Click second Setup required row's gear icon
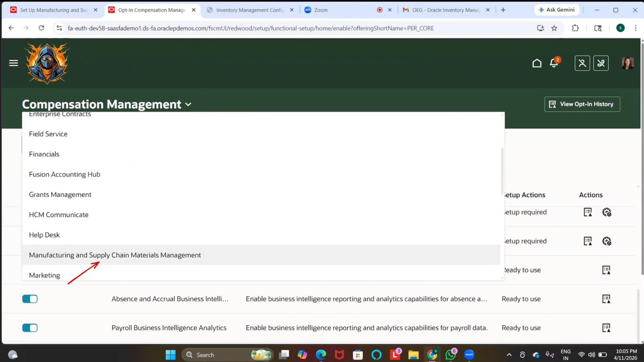 [606, 241]
